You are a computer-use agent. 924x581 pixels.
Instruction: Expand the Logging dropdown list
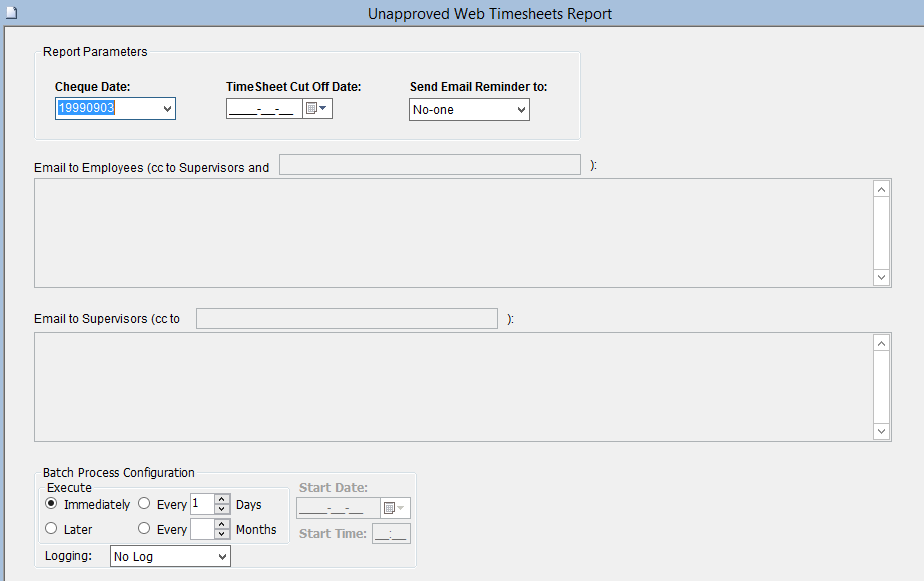pos(221,556)
